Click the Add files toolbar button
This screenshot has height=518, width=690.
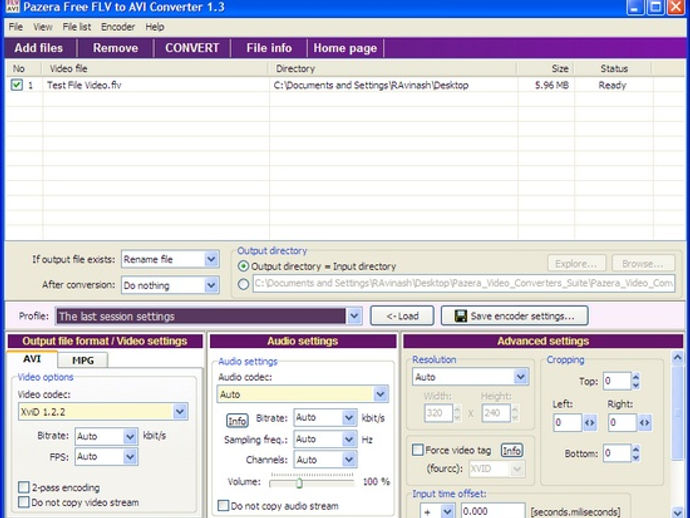(x=39, y=48)
